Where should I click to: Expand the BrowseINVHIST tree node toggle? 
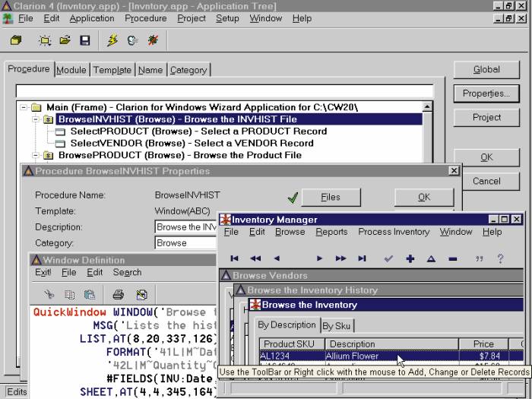[35, 119]
